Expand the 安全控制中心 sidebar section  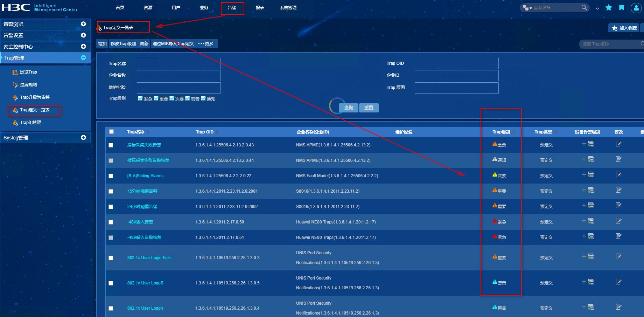click(x=83, y=46)
